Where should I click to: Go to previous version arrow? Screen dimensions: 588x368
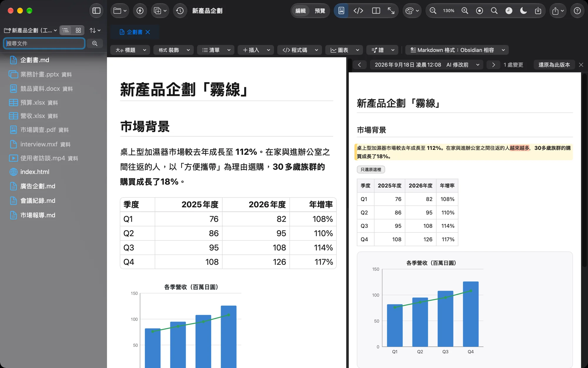point(359,65)
